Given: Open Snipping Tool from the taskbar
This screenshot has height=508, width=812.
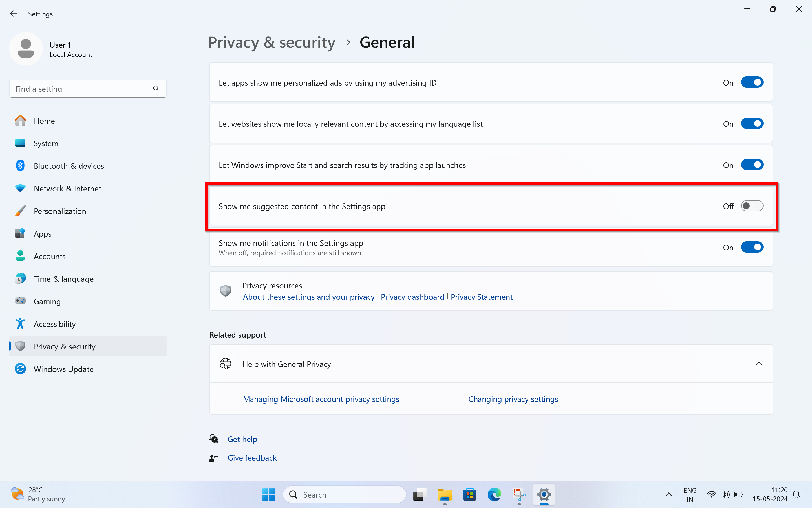Looking at the screenshot, I should pyautogui.click(x=519, y=494).
